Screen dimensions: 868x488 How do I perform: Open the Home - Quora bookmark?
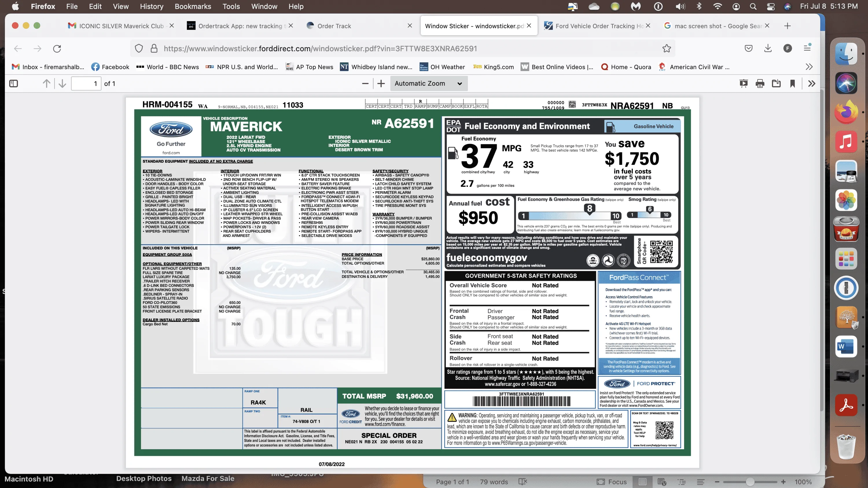point(626,67)
